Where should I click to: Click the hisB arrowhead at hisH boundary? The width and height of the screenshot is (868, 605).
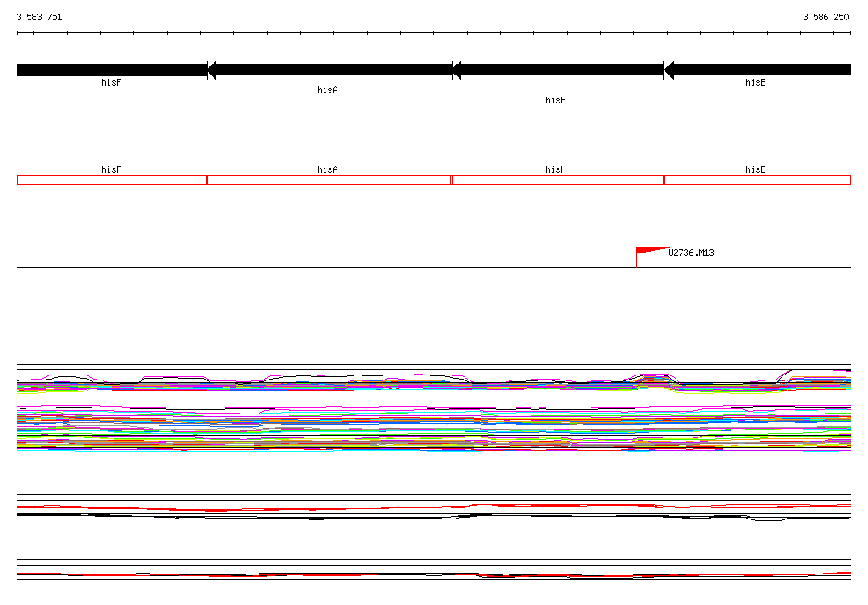click(668, 70)
